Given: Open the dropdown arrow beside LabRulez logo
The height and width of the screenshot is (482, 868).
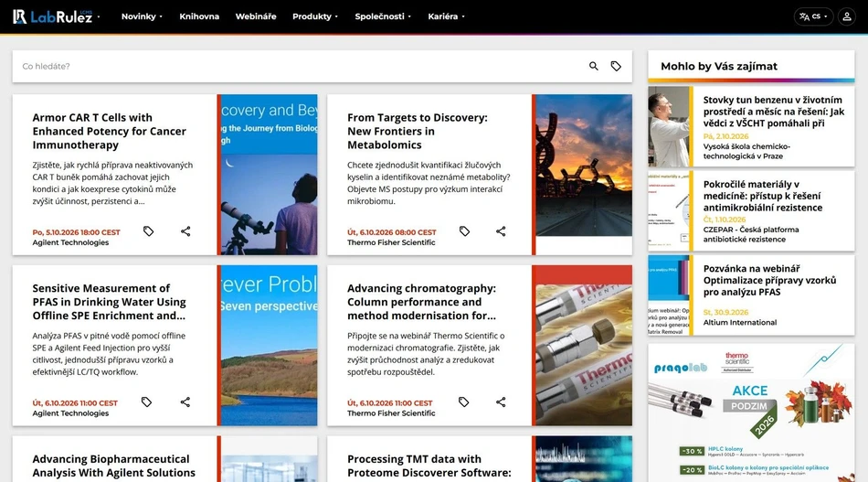Looking at the screenshot, I should click(99, 16).
